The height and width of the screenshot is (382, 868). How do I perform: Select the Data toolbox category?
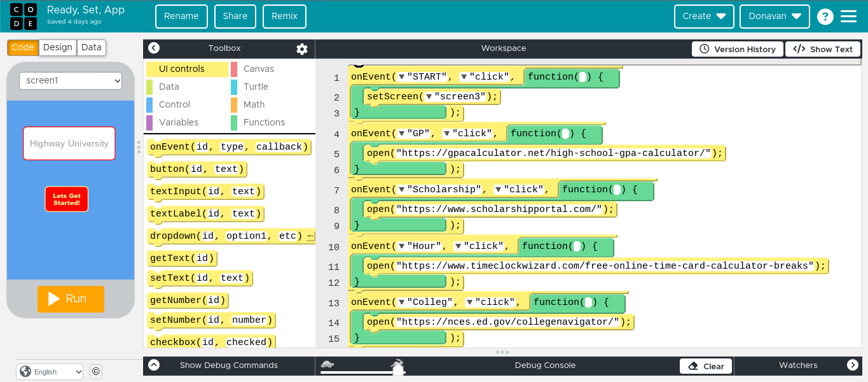pyautogui.click(x=187, y=87)
